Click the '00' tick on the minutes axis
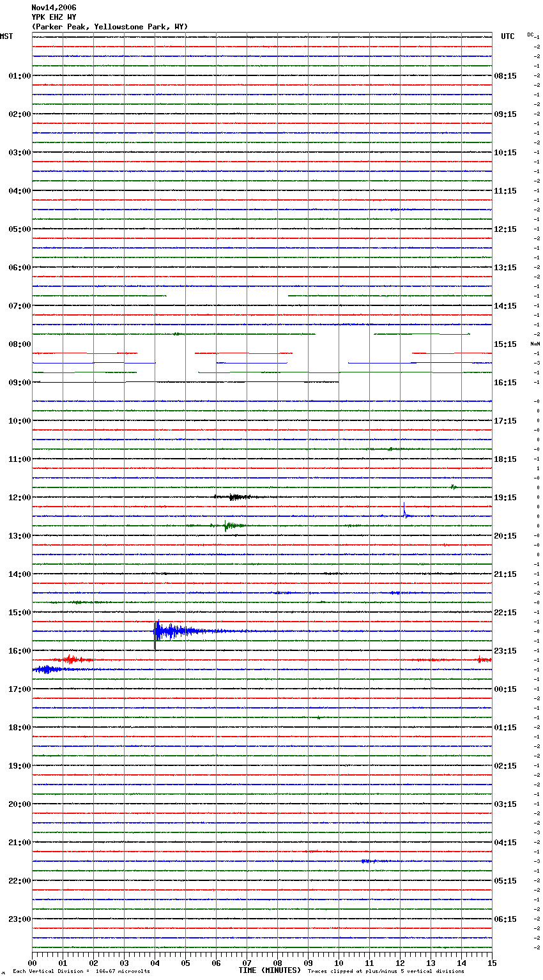This screenshot has height=980, width=543. click(32, 963)
